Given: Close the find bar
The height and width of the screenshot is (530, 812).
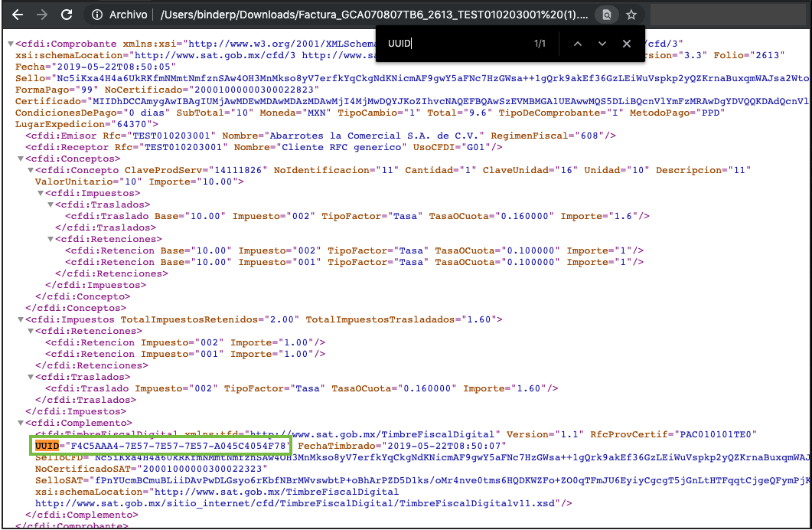Looking at the screenshot, I should [627, 44].
